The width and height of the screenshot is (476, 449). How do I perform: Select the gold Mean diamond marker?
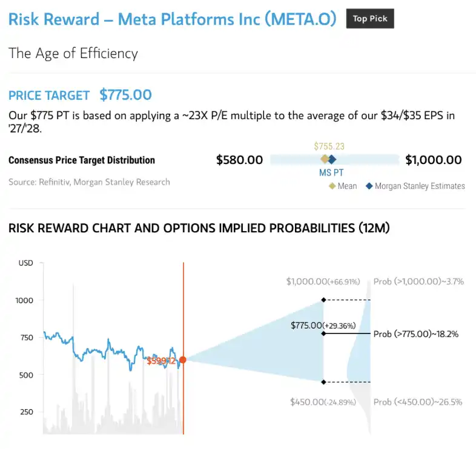[x=325, y=159]
